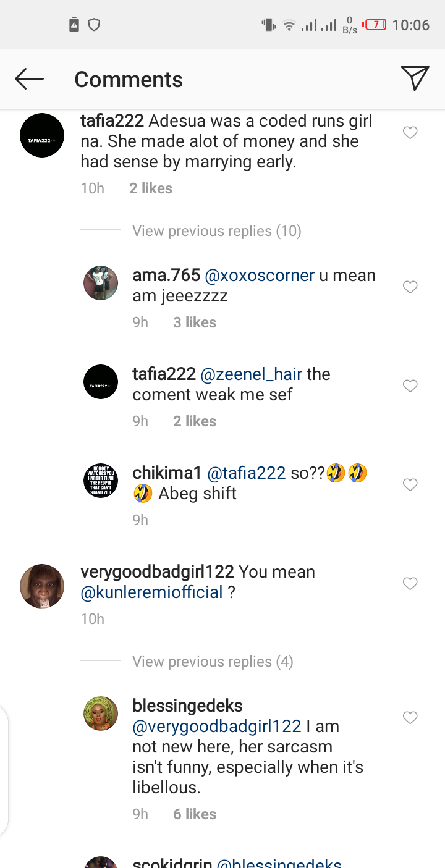Heart blessingedeks' reply about sarcasm
445x868 pixels.
(410, 717)
